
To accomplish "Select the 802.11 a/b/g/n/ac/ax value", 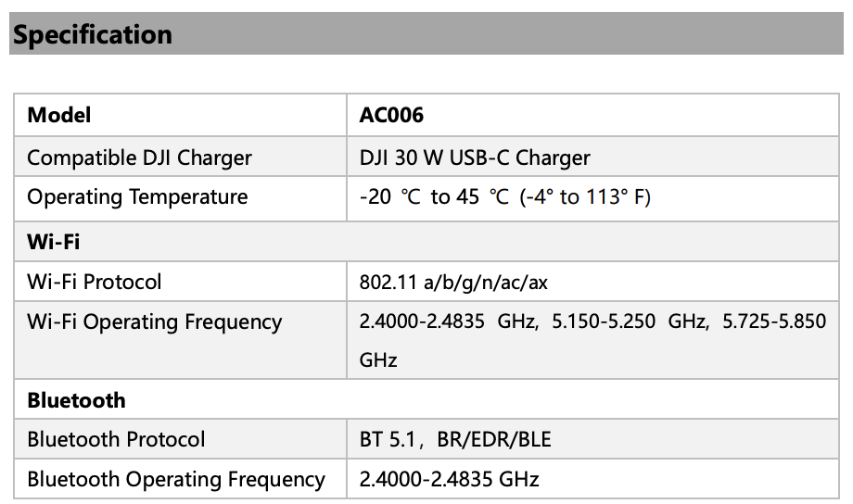I will click(x=453, y=283).
